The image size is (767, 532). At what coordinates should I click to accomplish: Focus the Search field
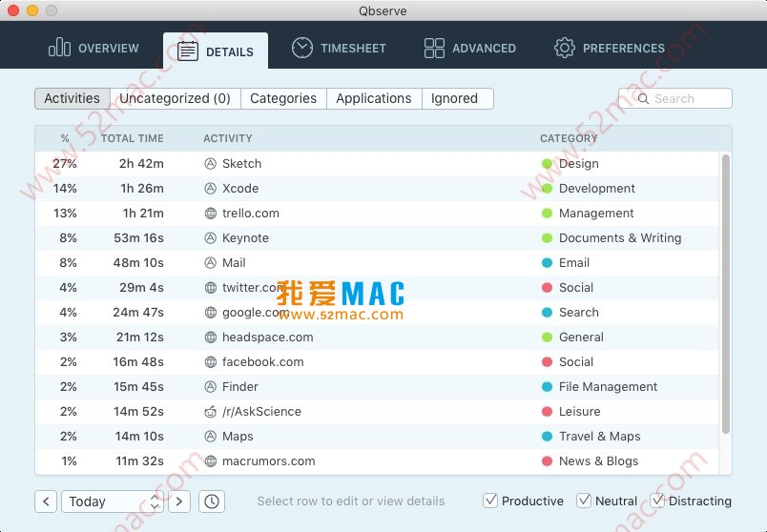click(x=675, y=98)
